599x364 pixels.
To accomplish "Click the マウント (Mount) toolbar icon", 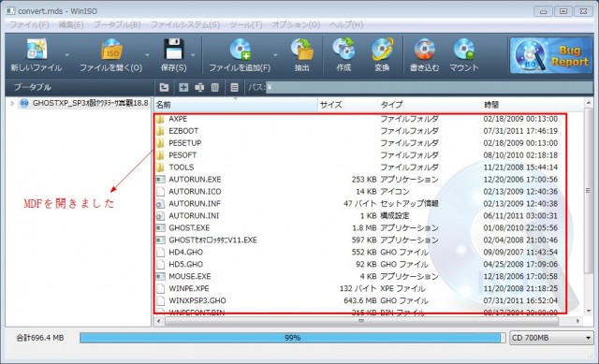I will point(464,49).
